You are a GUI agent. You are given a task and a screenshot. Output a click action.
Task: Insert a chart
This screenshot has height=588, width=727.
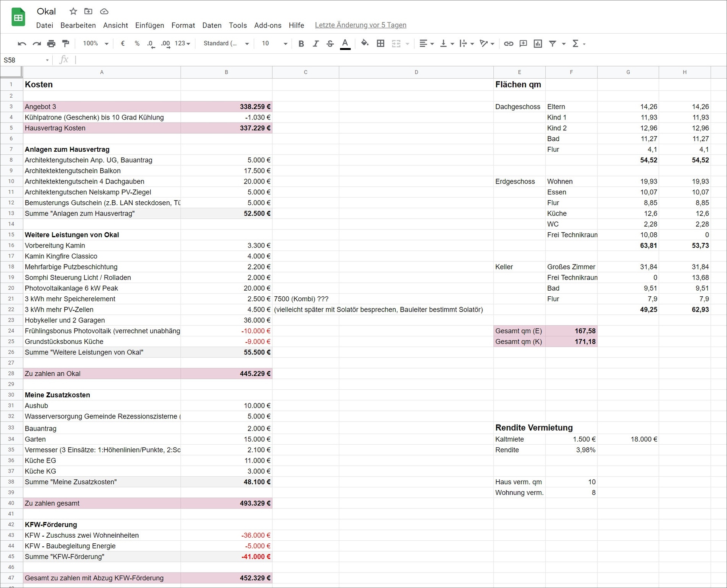(538, 44)
